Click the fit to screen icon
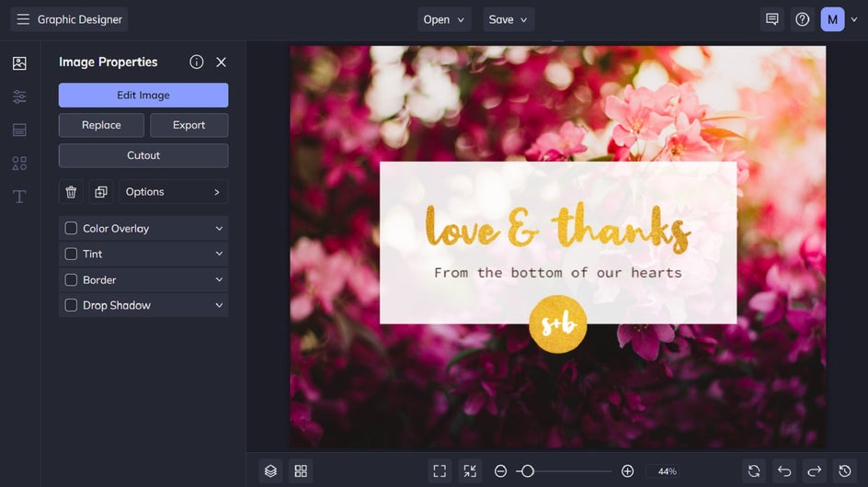868x487 pixels. (x=440, y=471)
